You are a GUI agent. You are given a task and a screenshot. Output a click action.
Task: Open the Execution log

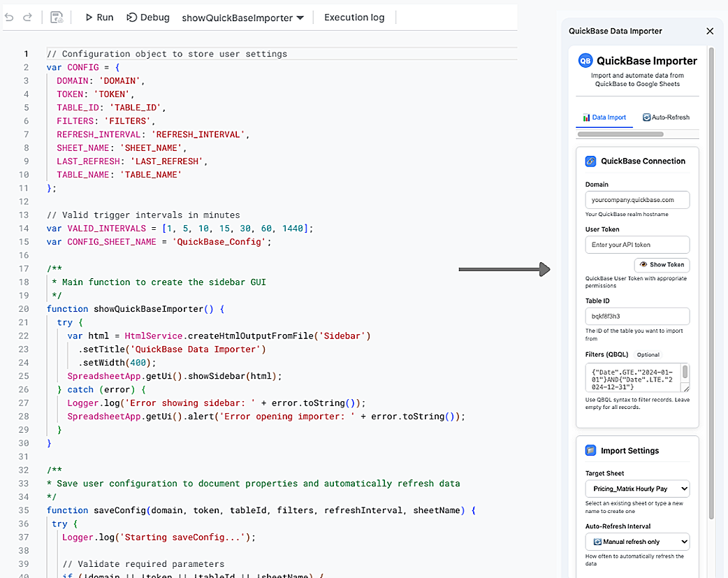354,17
